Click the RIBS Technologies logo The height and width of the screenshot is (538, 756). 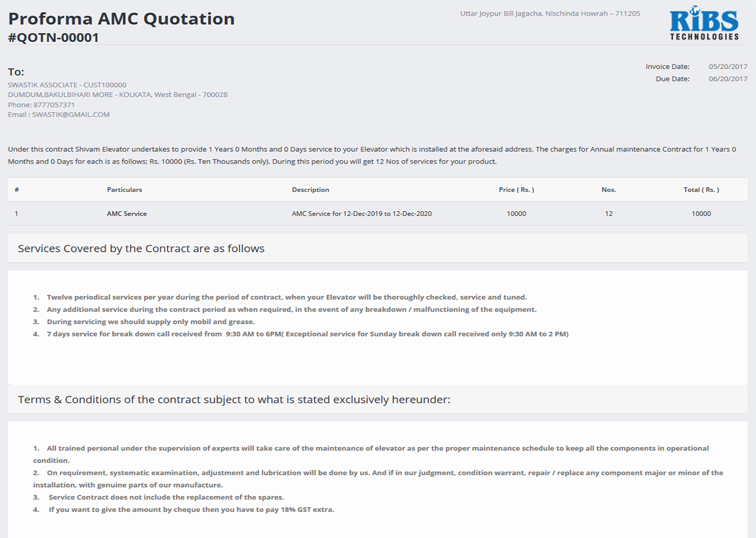pos(704,24)
